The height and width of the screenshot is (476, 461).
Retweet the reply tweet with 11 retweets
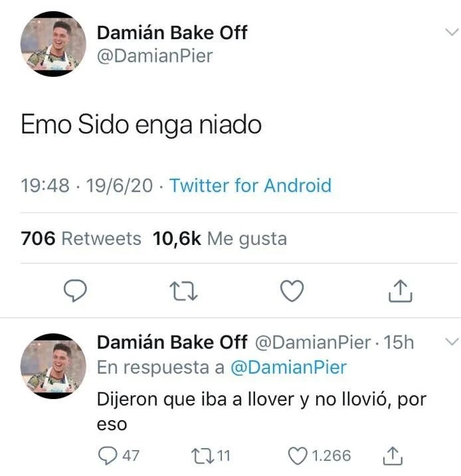211,455
